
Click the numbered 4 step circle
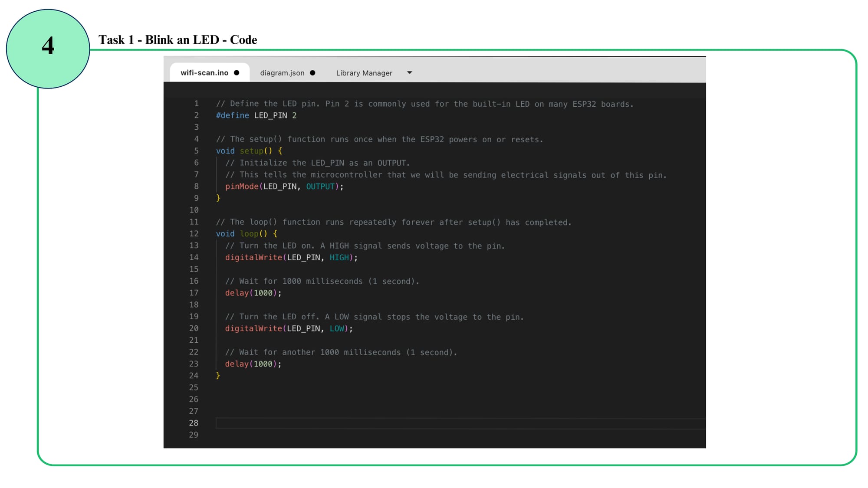pos(48,46)
